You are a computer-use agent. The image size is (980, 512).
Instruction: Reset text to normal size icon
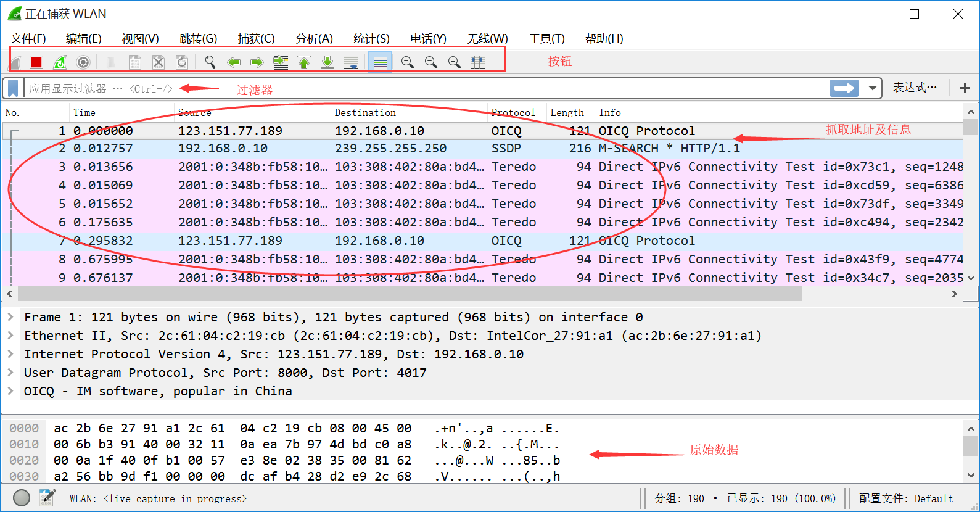tap(455, 62)
